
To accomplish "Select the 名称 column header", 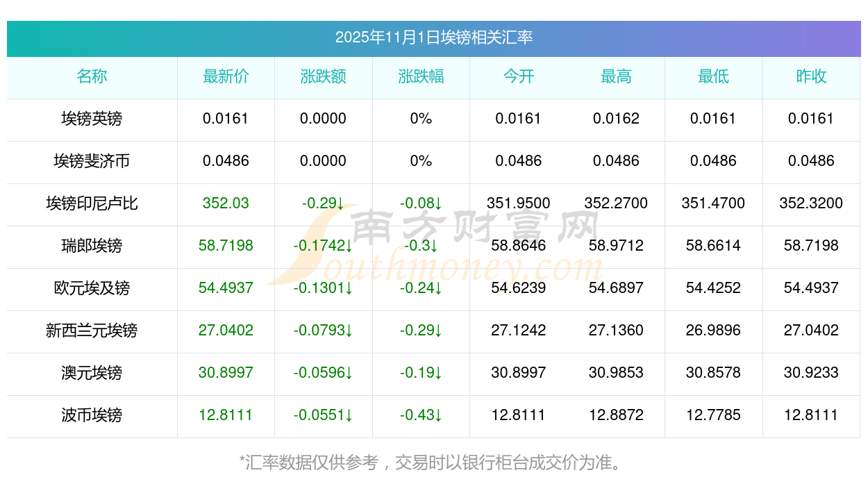I will (92, 76).
